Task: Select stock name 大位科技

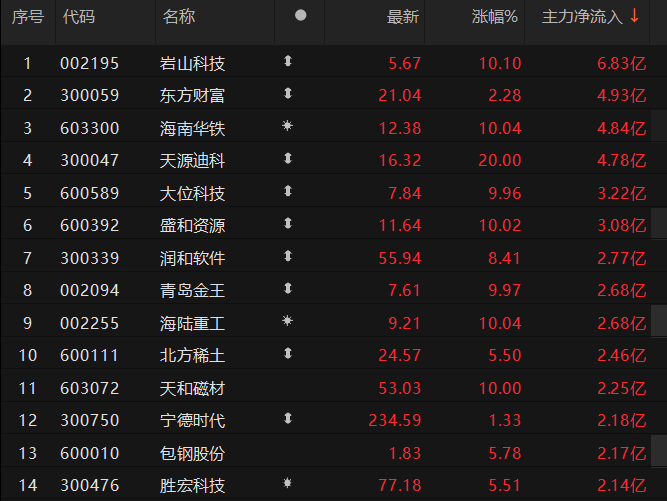Action: pos(192,193)
